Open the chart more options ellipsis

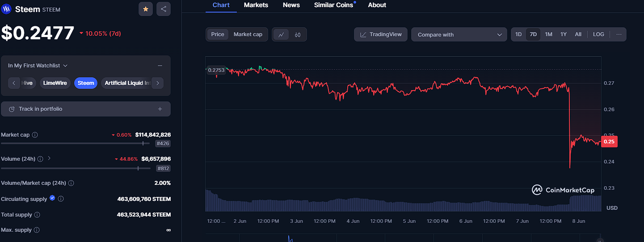click(x=619, y=34)
